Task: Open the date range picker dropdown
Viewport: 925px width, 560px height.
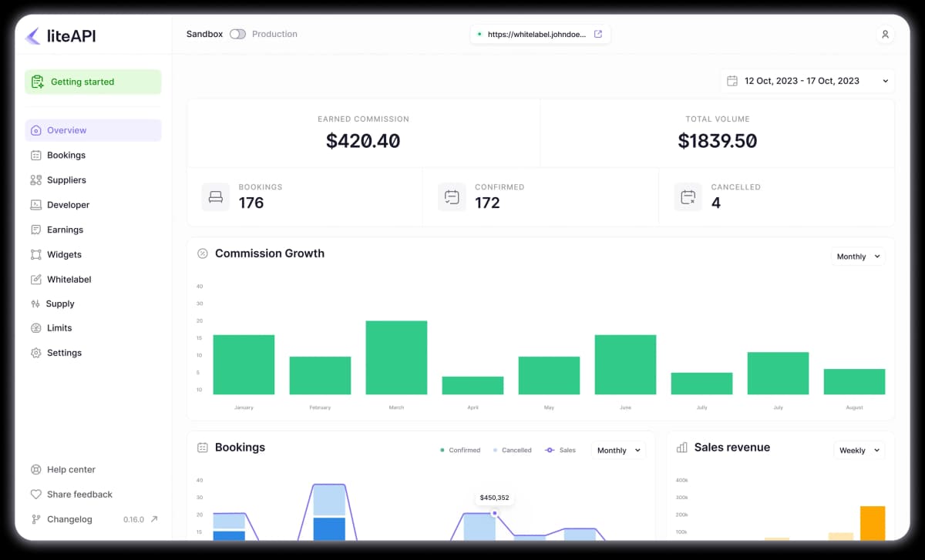Action: (x=807, y=81)
